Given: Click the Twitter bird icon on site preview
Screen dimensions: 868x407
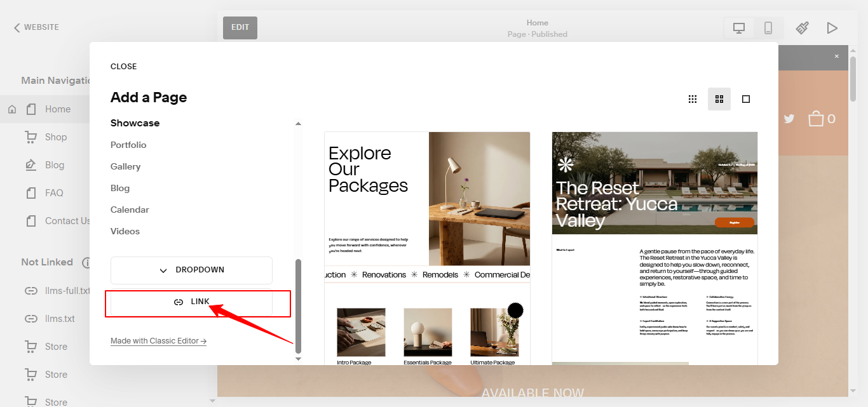Looking at the screenshot, I should (x=789, y=119).
